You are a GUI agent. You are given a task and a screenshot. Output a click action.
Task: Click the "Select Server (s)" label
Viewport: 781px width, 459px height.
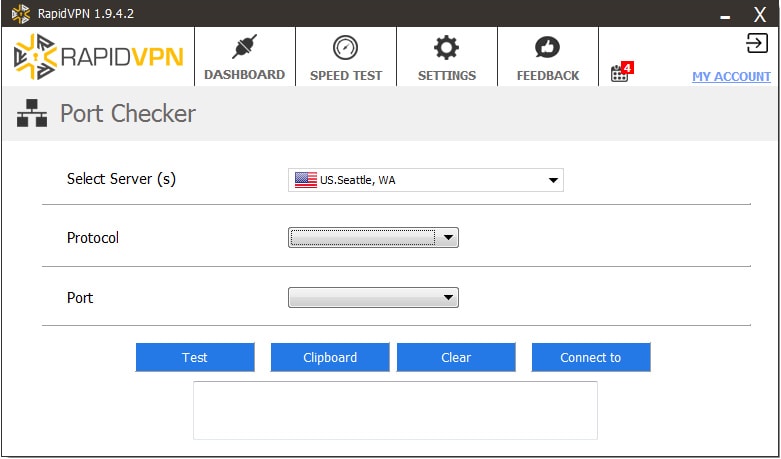[121, 179]
